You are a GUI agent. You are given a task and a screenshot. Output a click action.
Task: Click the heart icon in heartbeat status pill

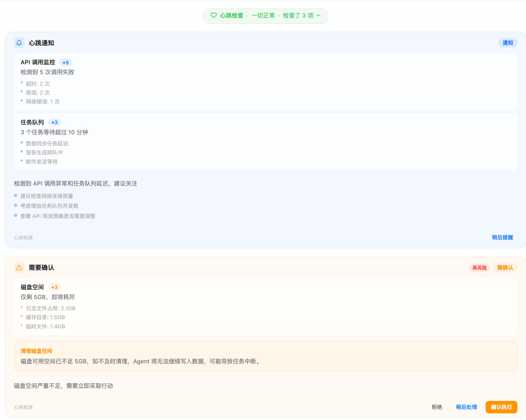click(214, 16)
